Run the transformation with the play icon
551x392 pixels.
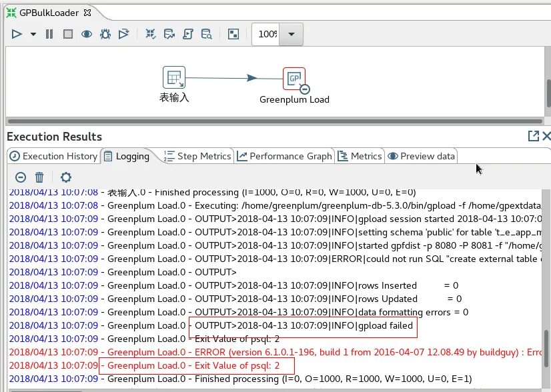[17, 34]
